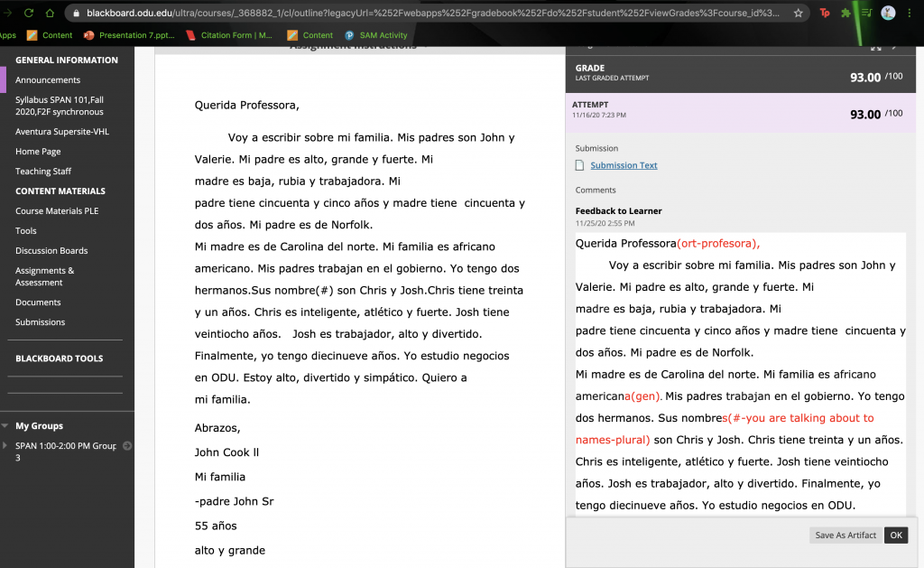Click the CONTENT MATERIALS heading

(60, 191)
